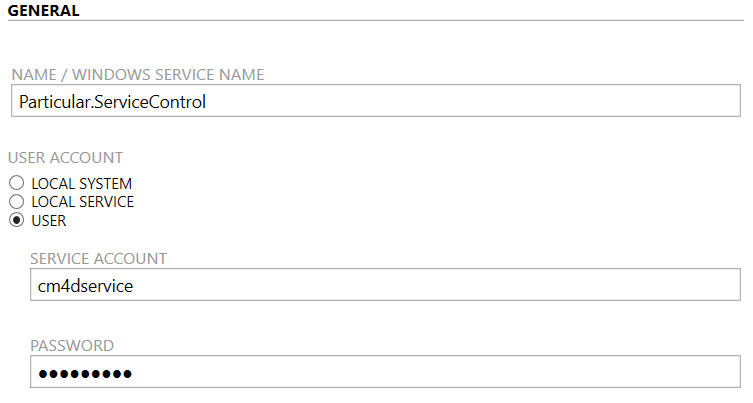Viewport: 753px width, 403px height.
Task: Click the NAME / WINDOWS SERVICE NAME label
Action: [x=138, y=75]
